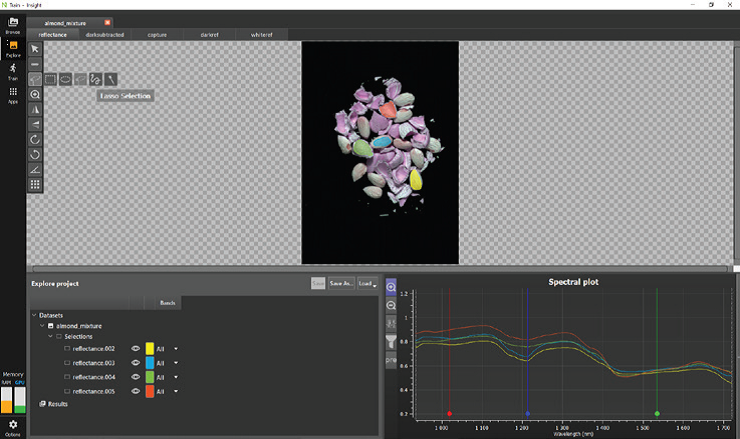Open the Browse section in the sidebar
This screenshot has height=439, width=740.
click(13, 24)
